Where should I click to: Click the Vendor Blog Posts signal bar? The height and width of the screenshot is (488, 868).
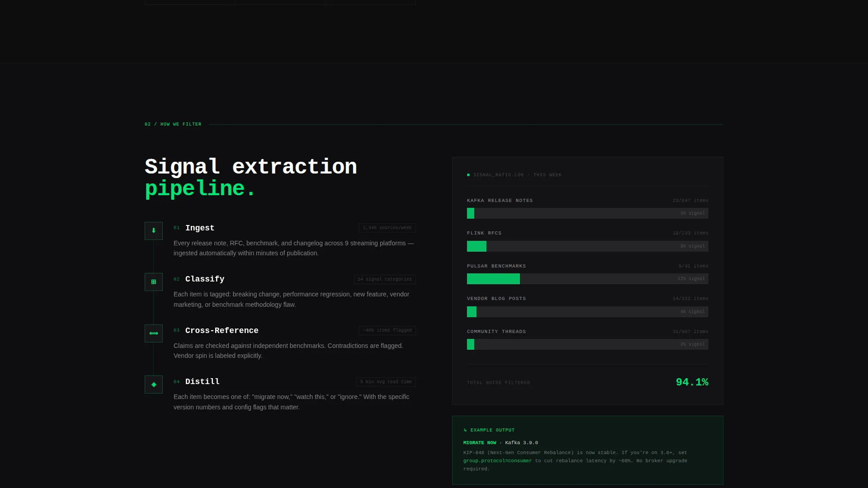pyautogui.click(x=588, y=312)
